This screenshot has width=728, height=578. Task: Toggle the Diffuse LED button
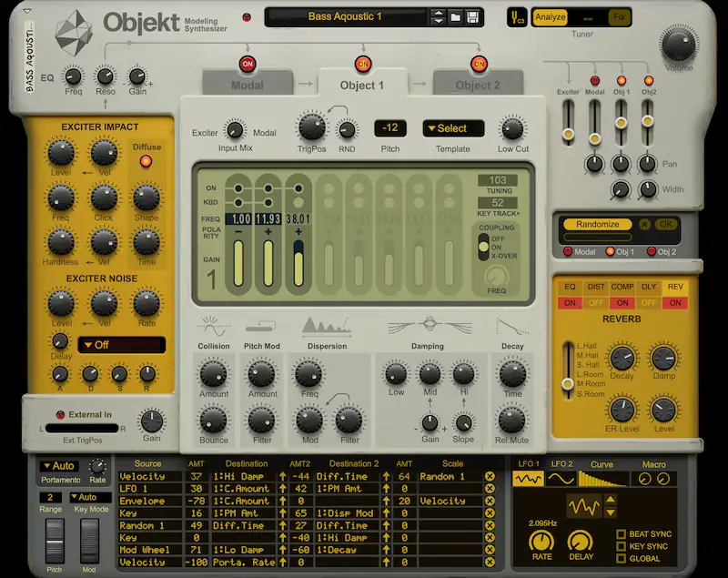click(x=146, y=161)
